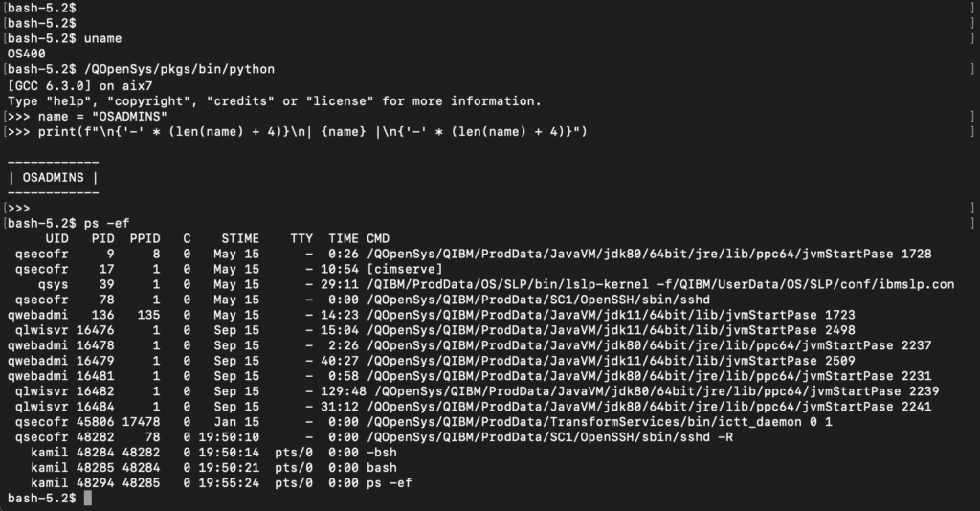Click the 'UID' column header
Viewport: 980px width, 511px height.
coord(56,238)
